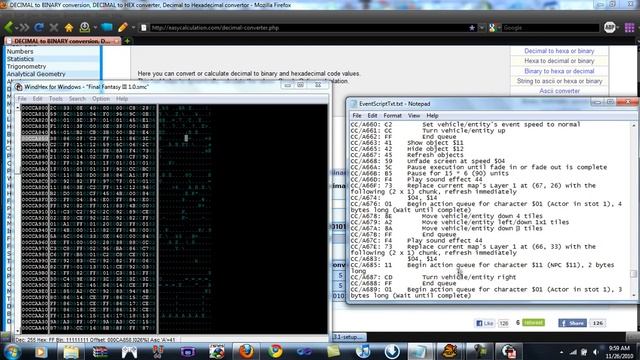Click the purple grid icon in Firefox toolbar
The width and height of the screenshot is (640, 360).
629,27
